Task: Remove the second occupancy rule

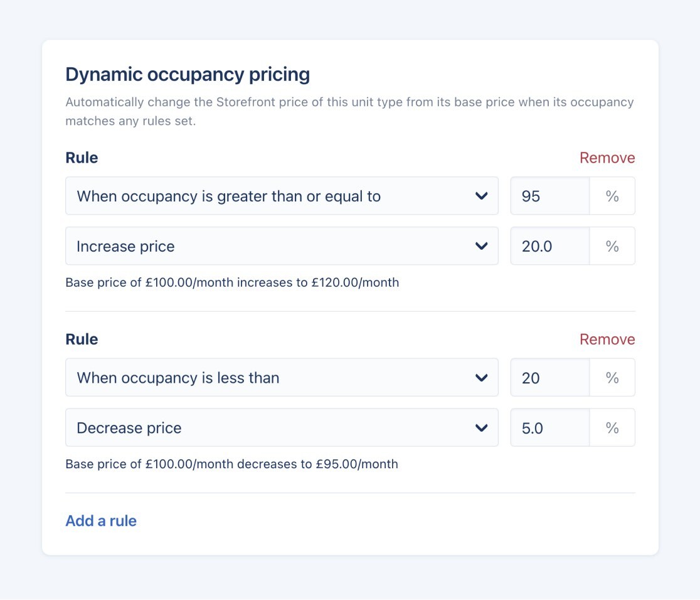Action: coord(607,339)
